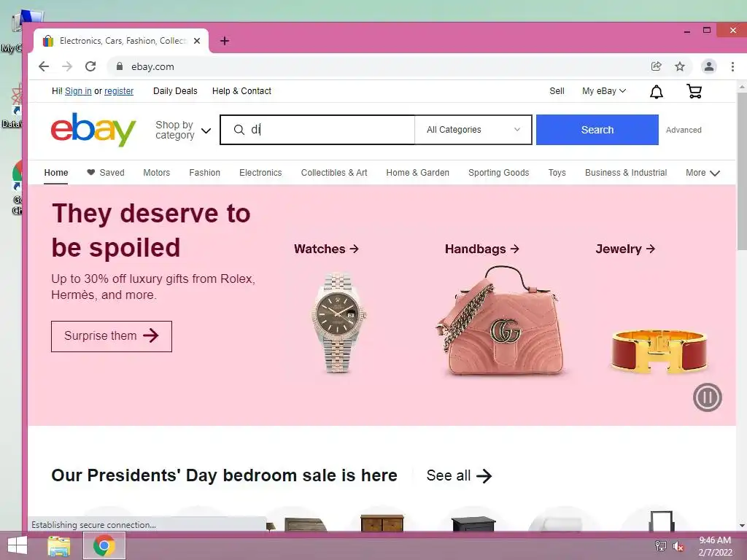Click the eBay logo
Screen dimensions: 747x560
click(x=93, y=130)
